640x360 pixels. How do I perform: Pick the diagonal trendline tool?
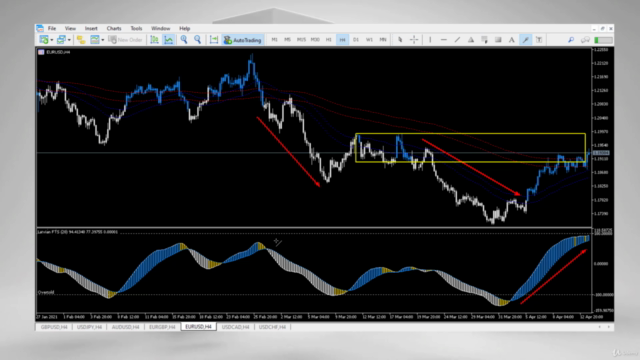pyautogui.click(x=457, y=40)
